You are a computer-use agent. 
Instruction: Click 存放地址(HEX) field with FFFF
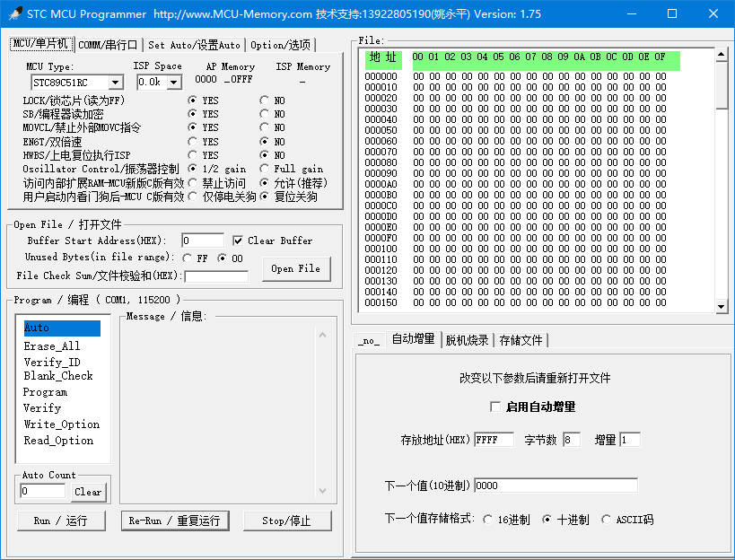(494, 440)
